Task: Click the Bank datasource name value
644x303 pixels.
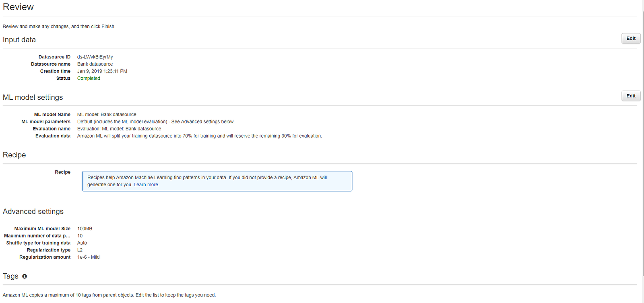Action: pos(95,64)
